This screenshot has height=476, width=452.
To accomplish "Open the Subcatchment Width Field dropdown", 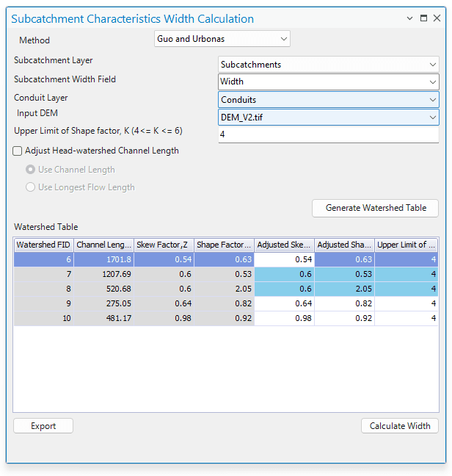I will coord(328,82).
